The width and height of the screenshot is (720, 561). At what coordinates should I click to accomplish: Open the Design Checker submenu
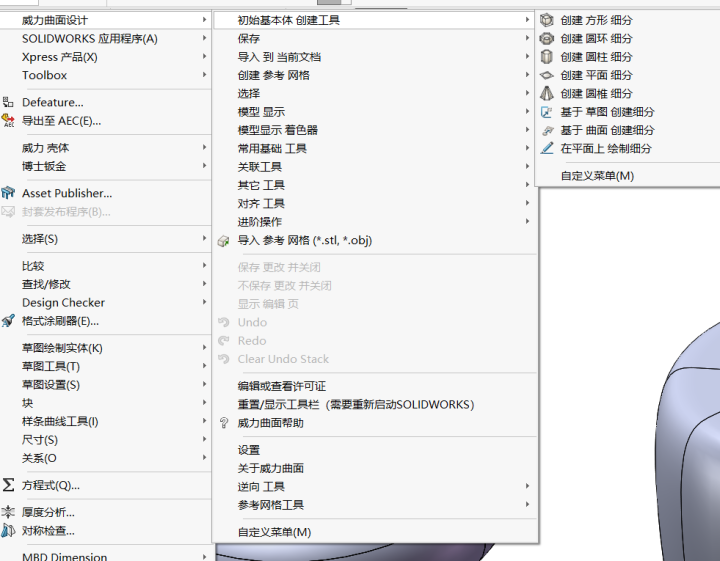pyautogui.click(x=105, y=303)
